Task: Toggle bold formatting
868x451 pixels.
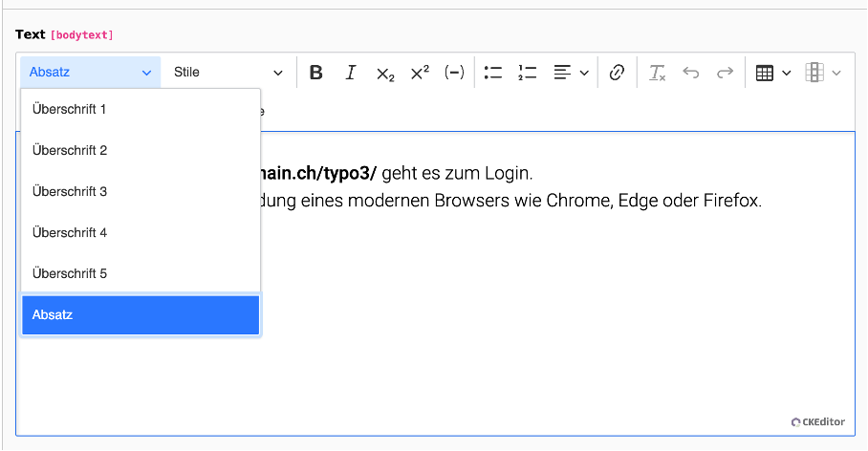Action: (x=316, y=73)
